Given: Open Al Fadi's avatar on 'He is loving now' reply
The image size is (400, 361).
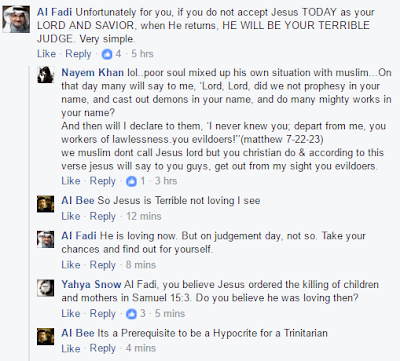Looking at the screenshot, I should click(45, 239).
